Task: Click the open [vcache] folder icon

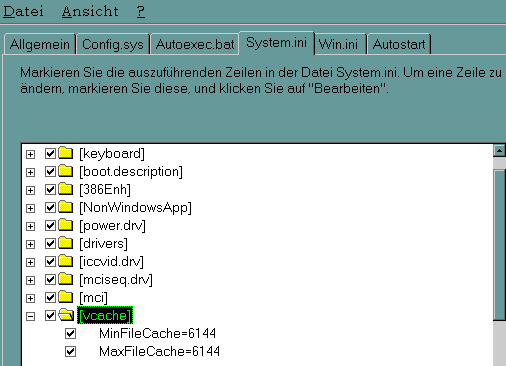Action: coord(66,315)
